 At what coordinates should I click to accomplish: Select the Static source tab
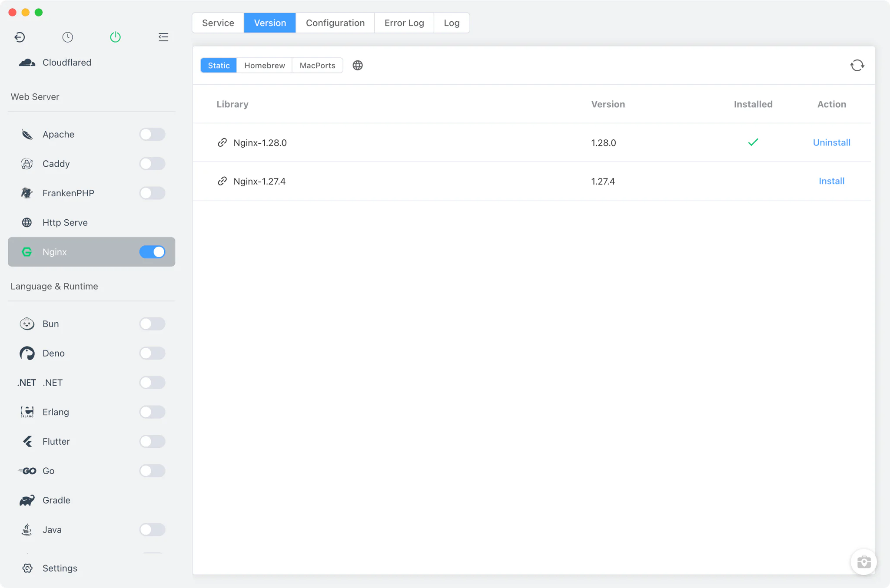click(x=219, y=66)
